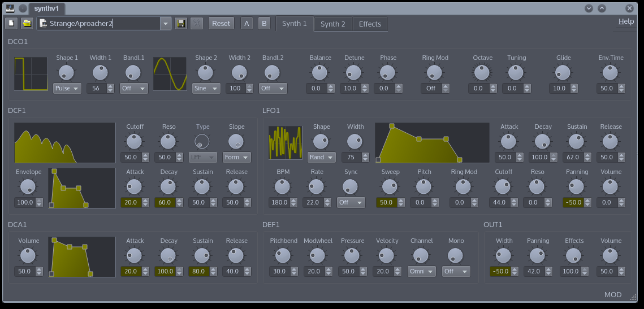Click the OUT1 Volume knob
The width and height of the screenshot is (644, 309).
611,256
